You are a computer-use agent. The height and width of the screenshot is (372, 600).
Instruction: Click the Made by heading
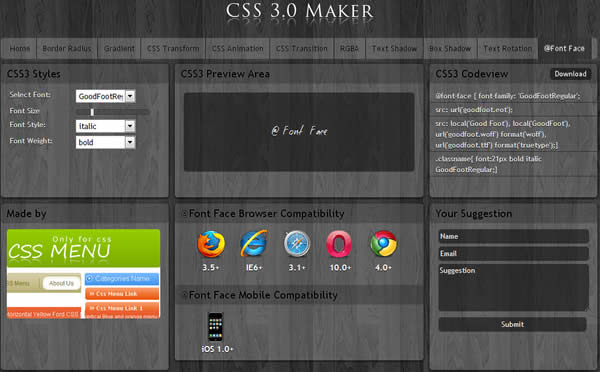26,214
